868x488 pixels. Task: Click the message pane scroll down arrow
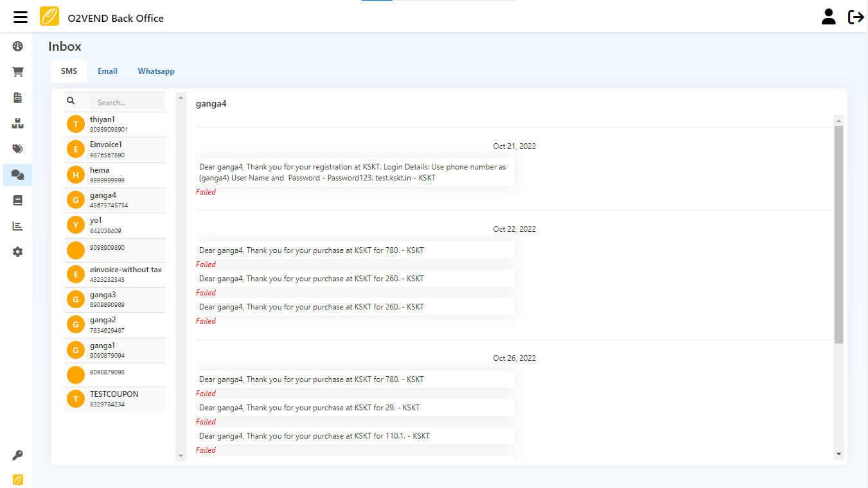[838, 454]
